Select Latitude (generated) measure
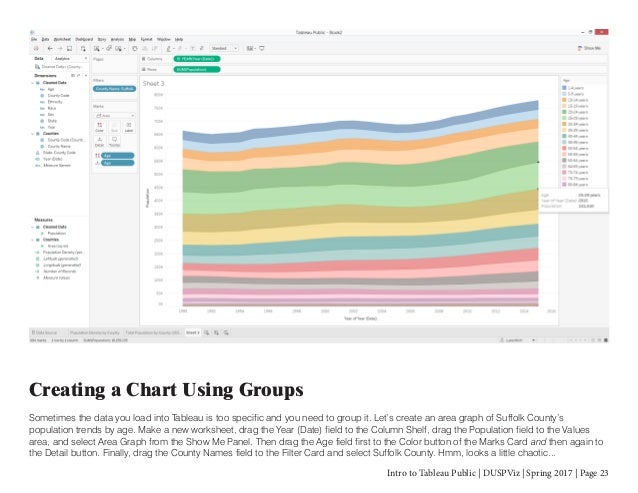The image size is (638, 493). tap(60, 259)
